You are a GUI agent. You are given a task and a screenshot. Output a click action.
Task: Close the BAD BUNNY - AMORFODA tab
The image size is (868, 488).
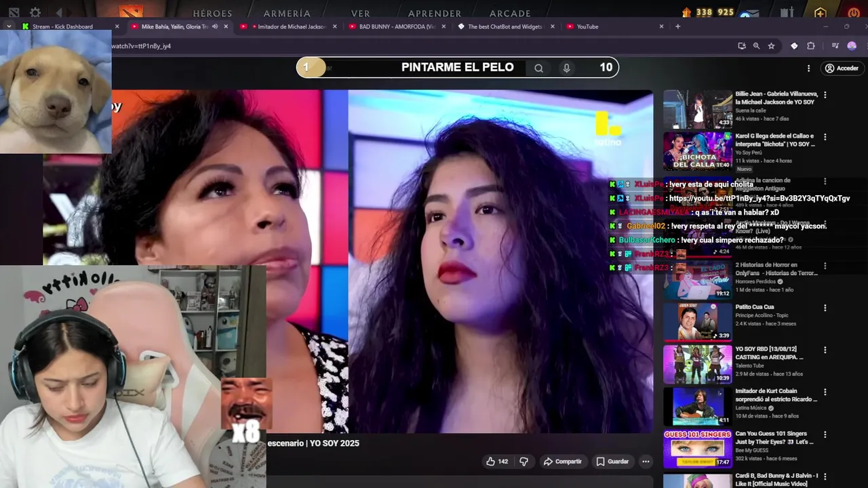click(x=443, y=26)
